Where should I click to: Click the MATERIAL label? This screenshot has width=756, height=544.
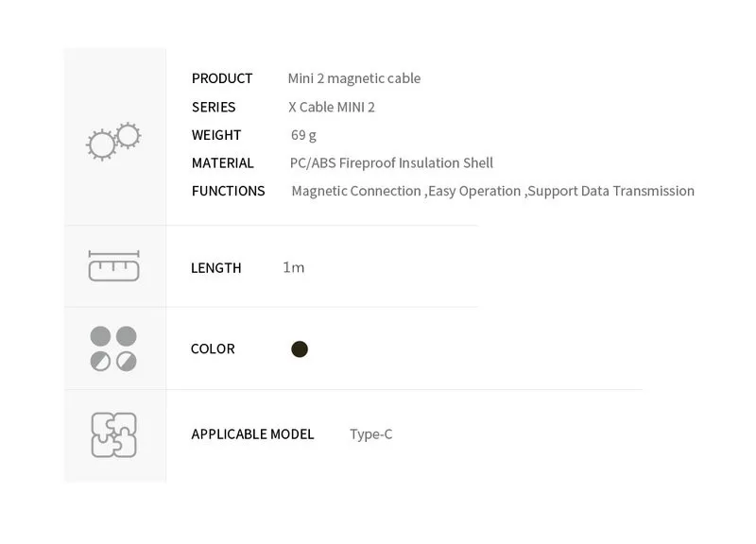[x=223, y=163]
